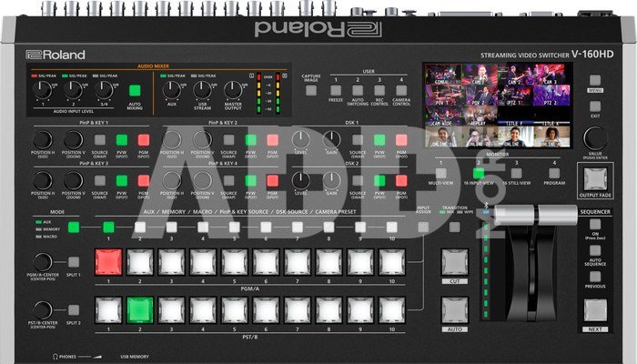Click the USB STREAM audio knob
Image resolution: width=637 pixels, height=364 pixels.
(202, 90)
